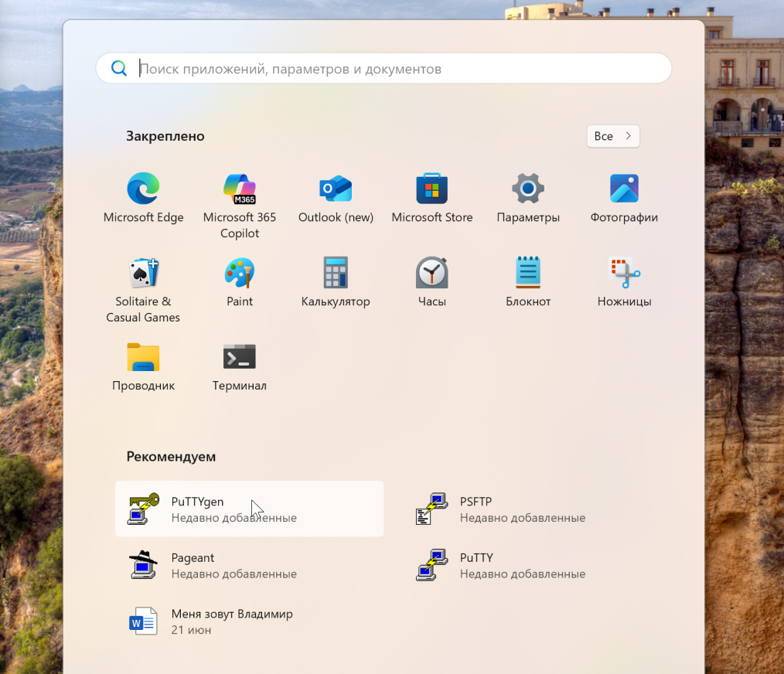Open document Меня зовут Владимир
The image size is (784, 674).
click(250, 621)
